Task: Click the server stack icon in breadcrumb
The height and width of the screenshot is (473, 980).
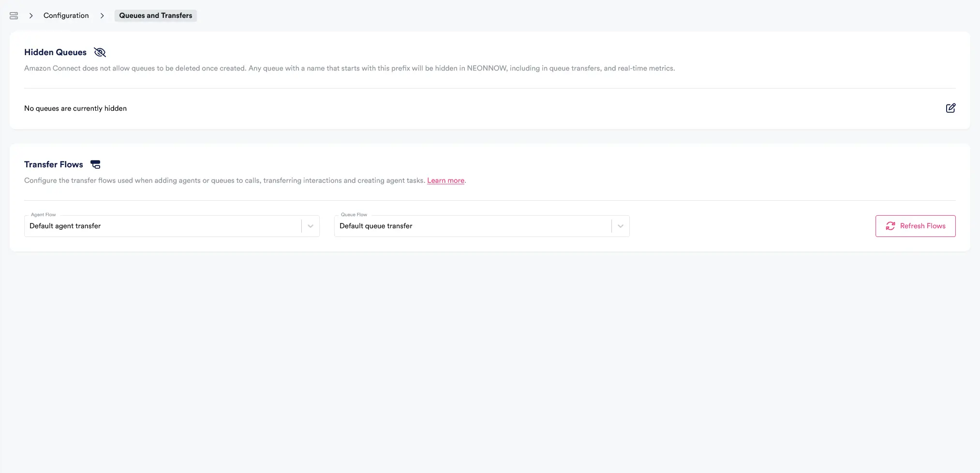Action: pos(14,16)
